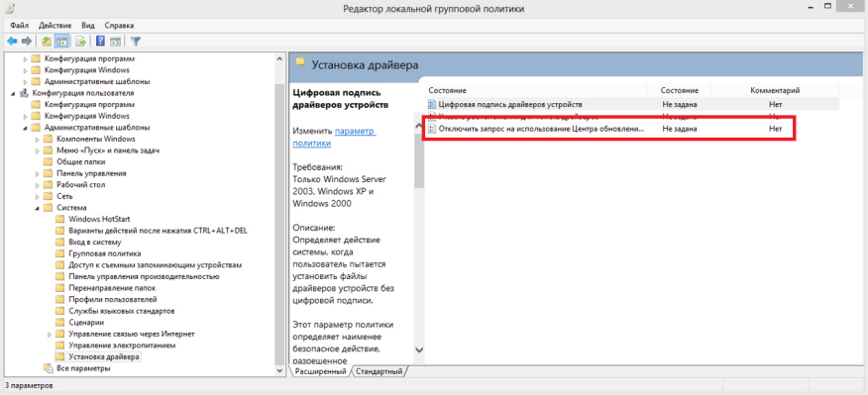Click the folder icon beside Общие папки
The width and height of the screenshot is (868, 395).
[49, 161]
